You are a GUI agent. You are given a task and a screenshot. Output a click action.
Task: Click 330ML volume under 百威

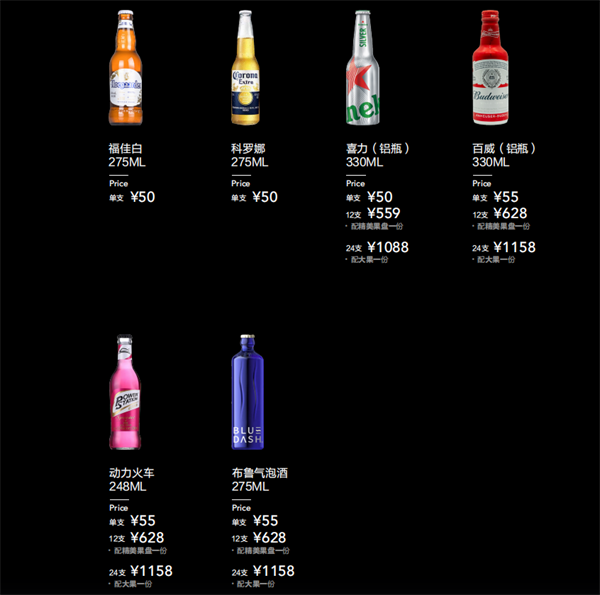[491, 162]
